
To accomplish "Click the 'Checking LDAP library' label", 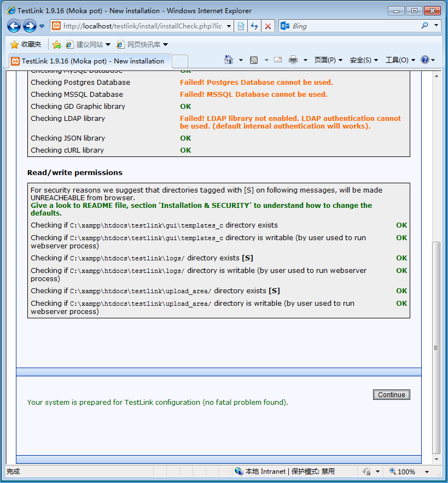I will pos(68,118).
